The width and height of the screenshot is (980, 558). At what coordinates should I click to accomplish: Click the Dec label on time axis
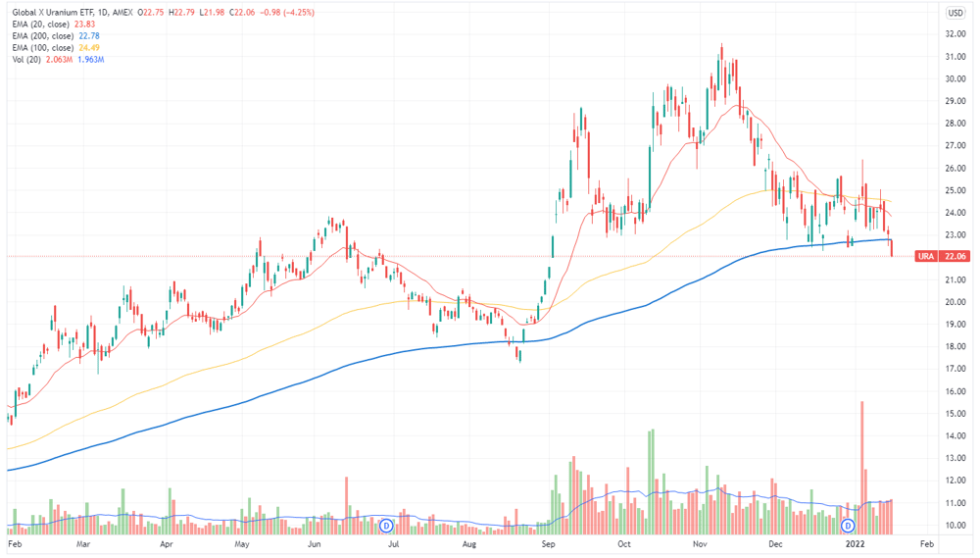(775, 544)
